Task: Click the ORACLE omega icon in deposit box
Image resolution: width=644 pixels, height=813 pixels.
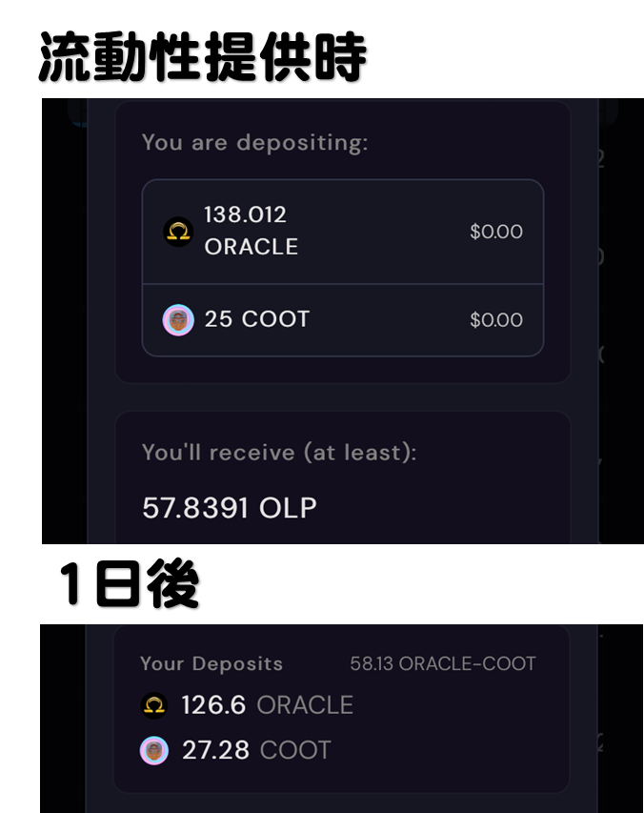Action: click(178, 232)
